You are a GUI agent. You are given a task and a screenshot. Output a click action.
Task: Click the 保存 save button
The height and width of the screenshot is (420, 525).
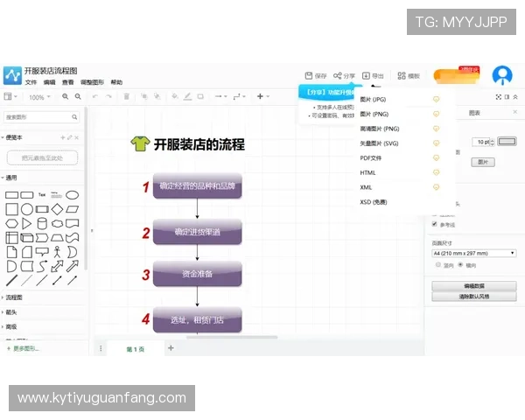315,76
